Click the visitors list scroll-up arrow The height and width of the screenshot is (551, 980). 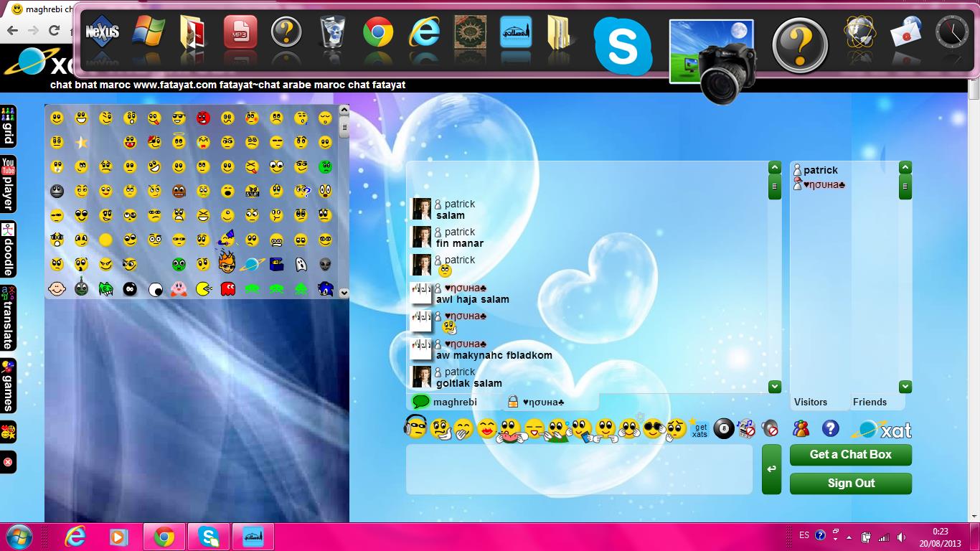pos(905,168)
